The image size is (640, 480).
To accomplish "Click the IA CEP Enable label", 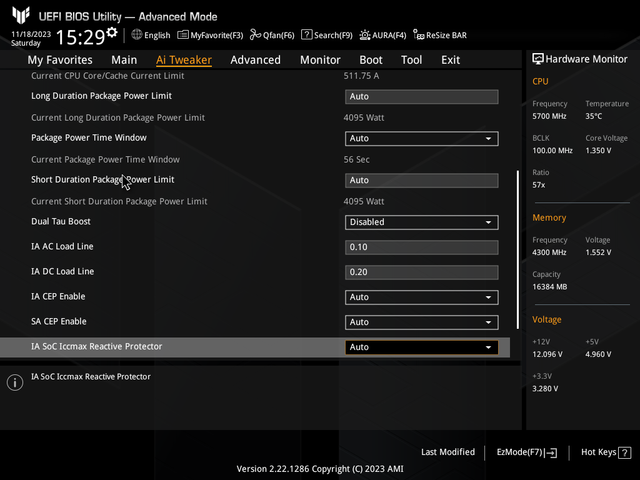I will pos(58,296).
